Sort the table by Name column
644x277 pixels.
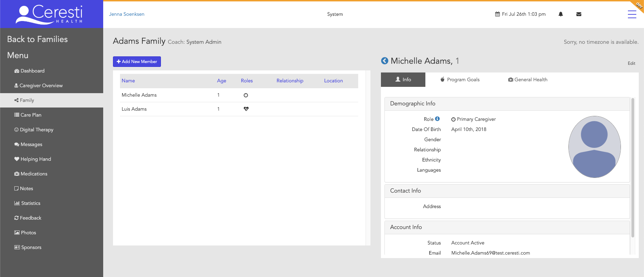point(128,81)
